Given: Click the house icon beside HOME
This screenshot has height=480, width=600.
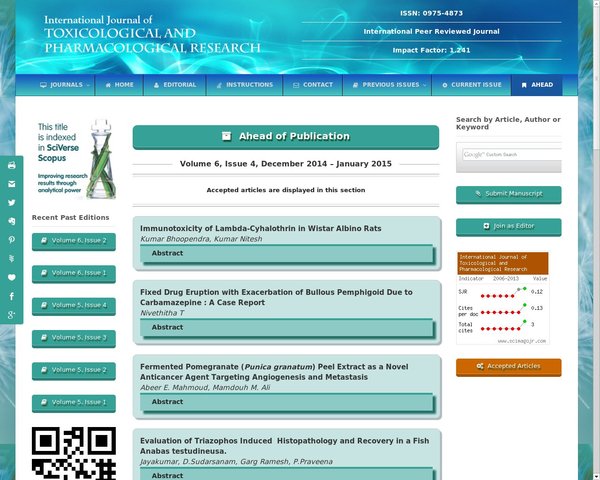Looking at the screenshot, I should (108, 85).
